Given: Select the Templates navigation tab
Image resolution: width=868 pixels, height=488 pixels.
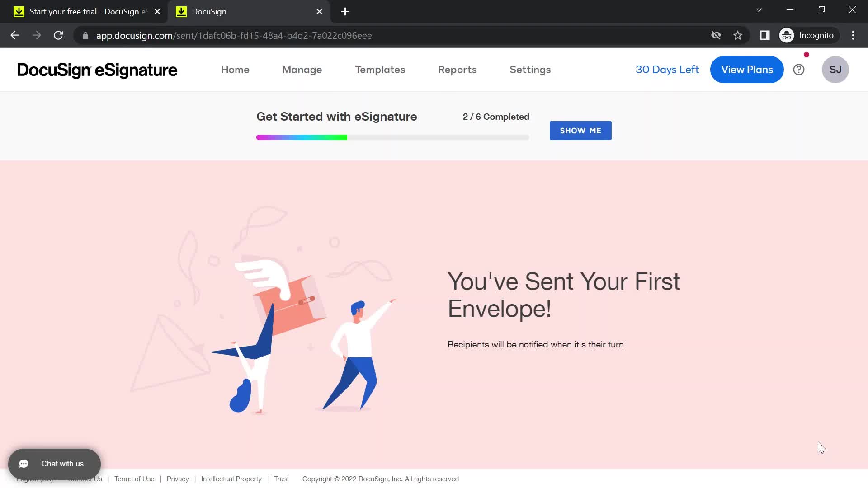Looking at the screenshot, I should tap(380, 70).
